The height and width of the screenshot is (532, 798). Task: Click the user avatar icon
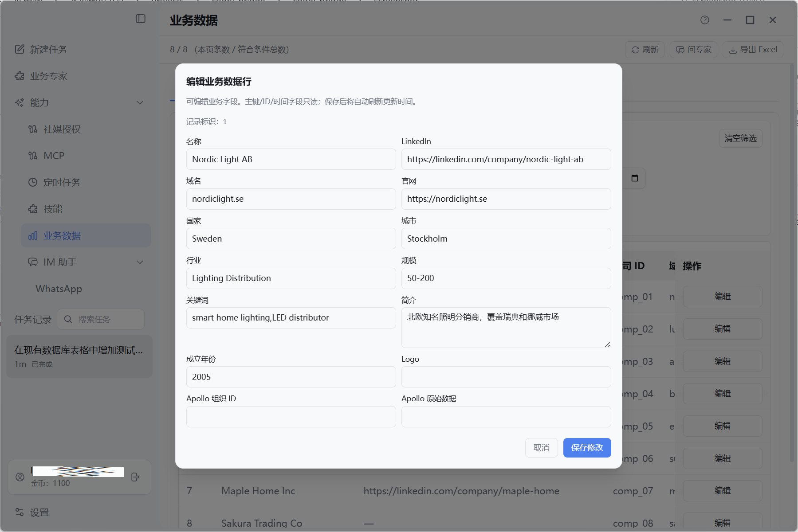[20, 477]
